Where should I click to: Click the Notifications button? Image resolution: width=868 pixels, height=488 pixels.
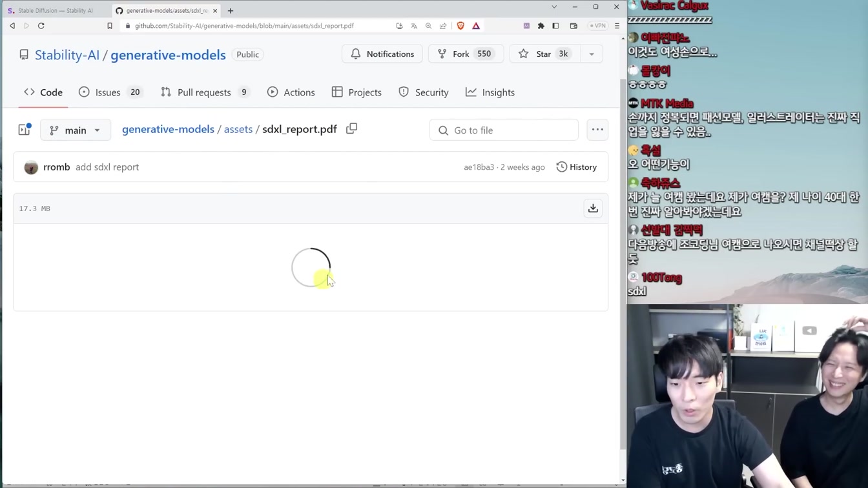point(382,54)
